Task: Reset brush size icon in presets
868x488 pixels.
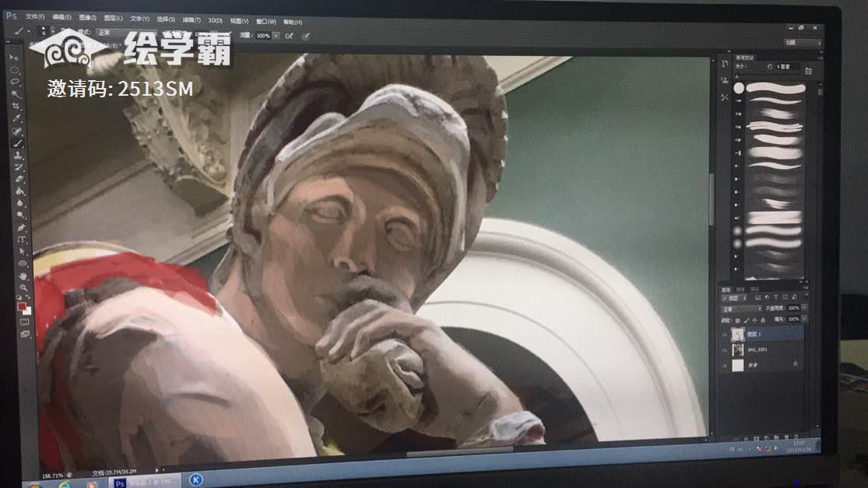Action: (769, 66)
